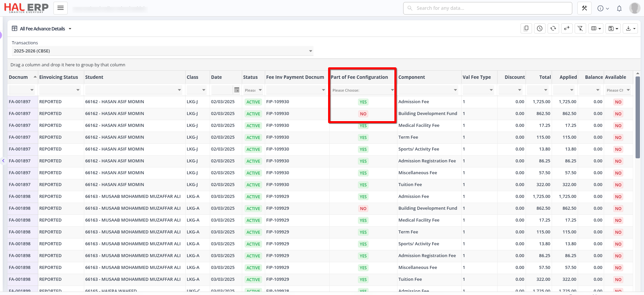Click the left-right arrows swap icon
Screen dimensions: 644x295
click(x=567, y=29)
